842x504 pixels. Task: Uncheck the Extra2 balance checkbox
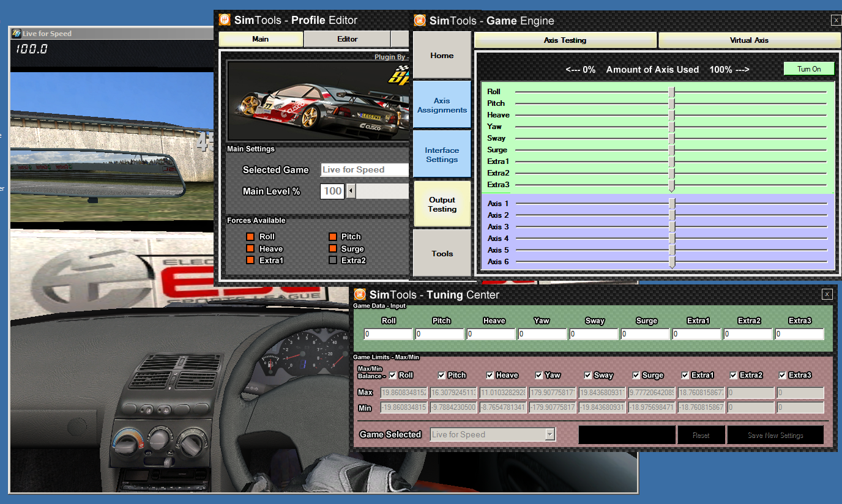(x=734, y=375)
